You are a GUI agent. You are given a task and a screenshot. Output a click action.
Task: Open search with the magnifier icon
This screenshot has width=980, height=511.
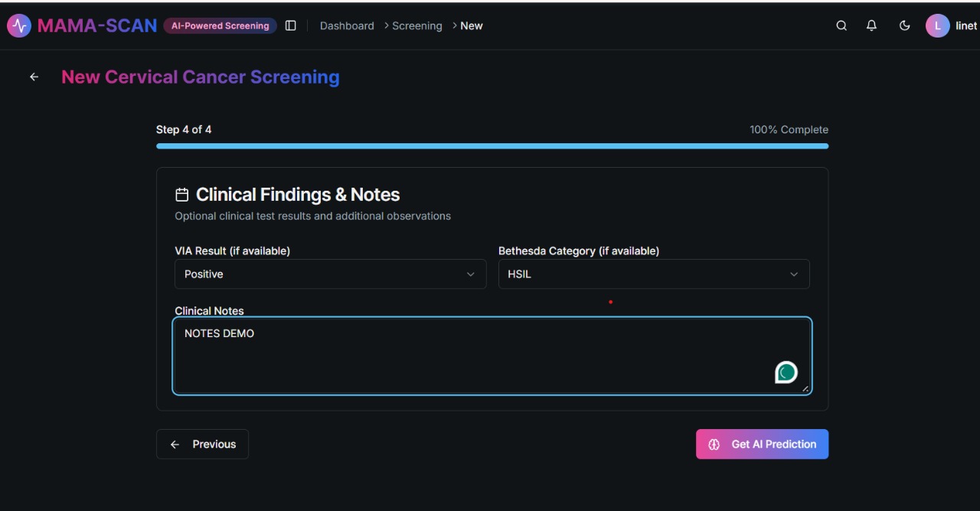point(841,25)
